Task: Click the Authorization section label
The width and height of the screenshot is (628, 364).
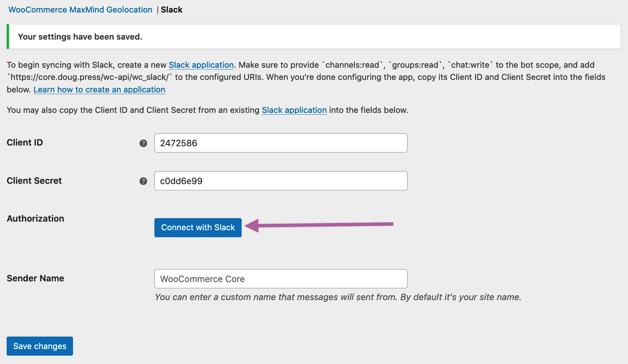Action: coord(35,218)
